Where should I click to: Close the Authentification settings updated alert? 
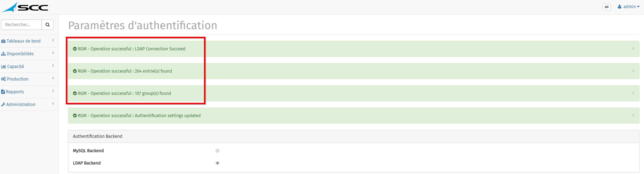coord(633,115)
